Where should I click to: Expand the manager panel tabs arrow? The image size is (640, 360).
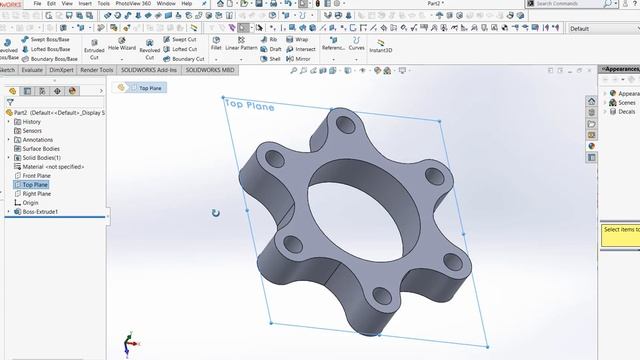[101, 91]
